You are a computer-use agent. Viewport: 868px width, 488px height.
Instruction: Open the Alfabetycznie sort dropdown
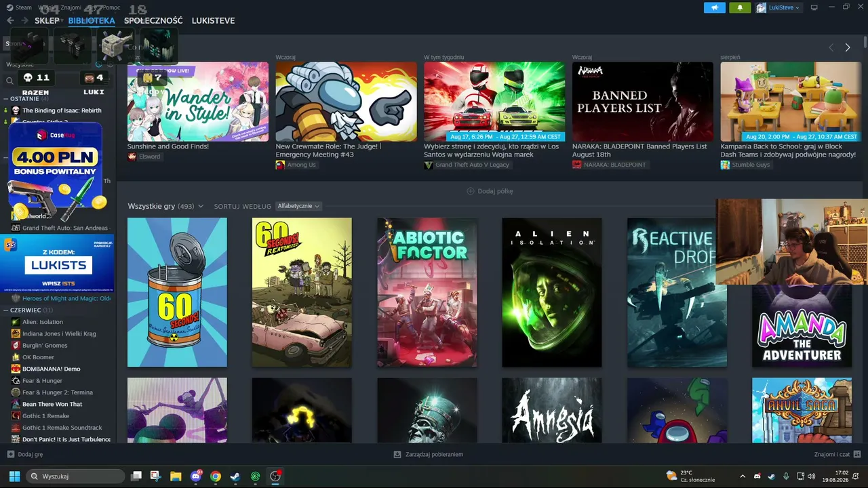click(x=298, y=206)
